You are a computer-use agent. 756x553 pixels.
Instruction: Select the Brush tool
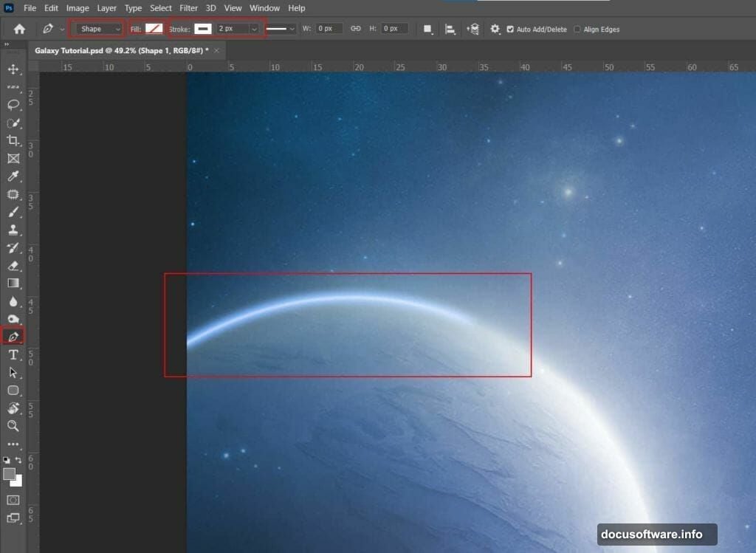(12, 212)
